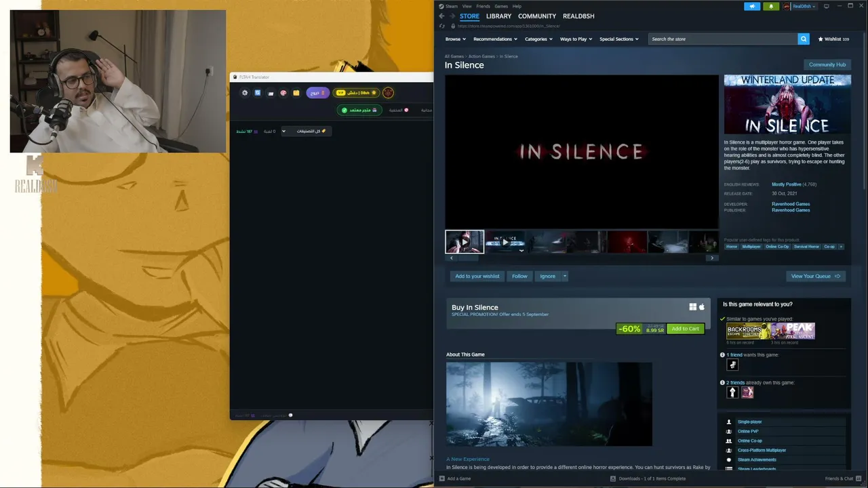This screenshot has height=488, width=868.
Task: Click the plus icon to add more tags
Action: point(841,247)
